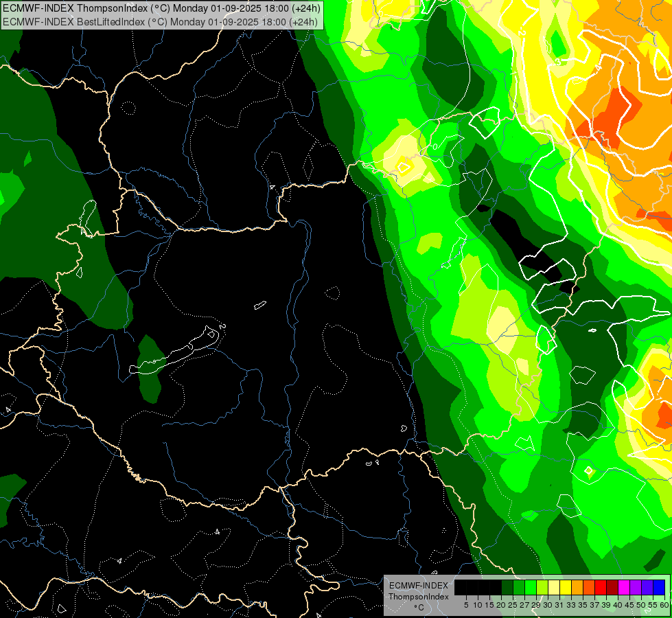Viewport: 672px width, 618px height.
Task: Click the legend tick label '31'
Action: tap(559, 605)
